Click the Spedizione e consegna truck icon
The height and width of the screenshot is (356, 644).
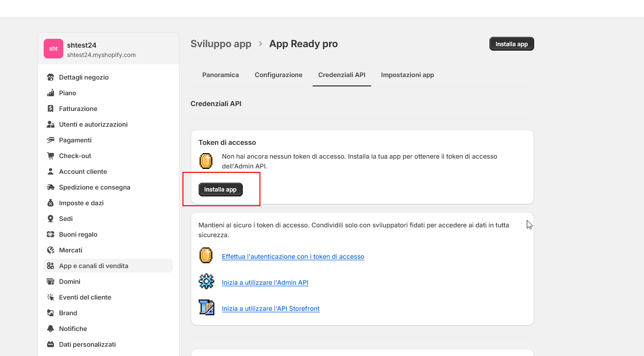click(50, 187)
